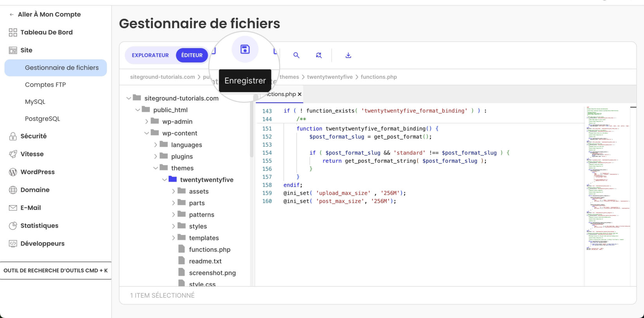The image size is (644, 318).
Task: Click the twentytwentyfive blue folder icon
Action: [173, 179]
